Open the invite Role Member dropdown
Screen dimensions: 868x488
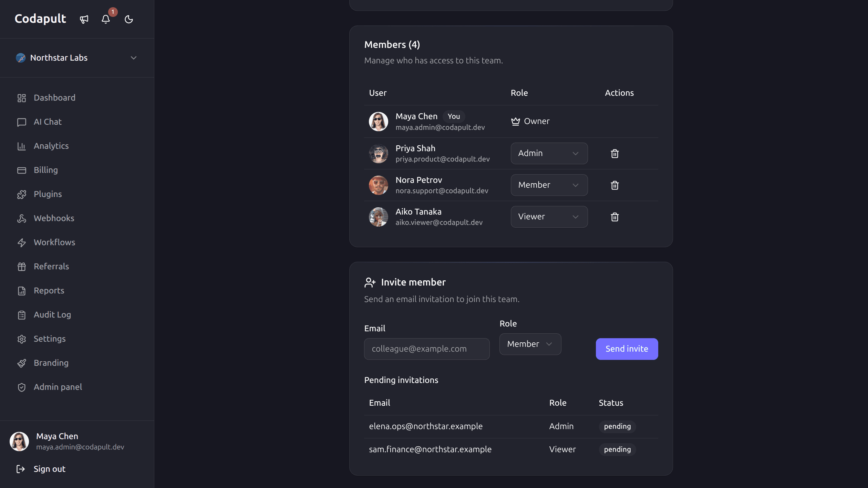pos(530,344)
